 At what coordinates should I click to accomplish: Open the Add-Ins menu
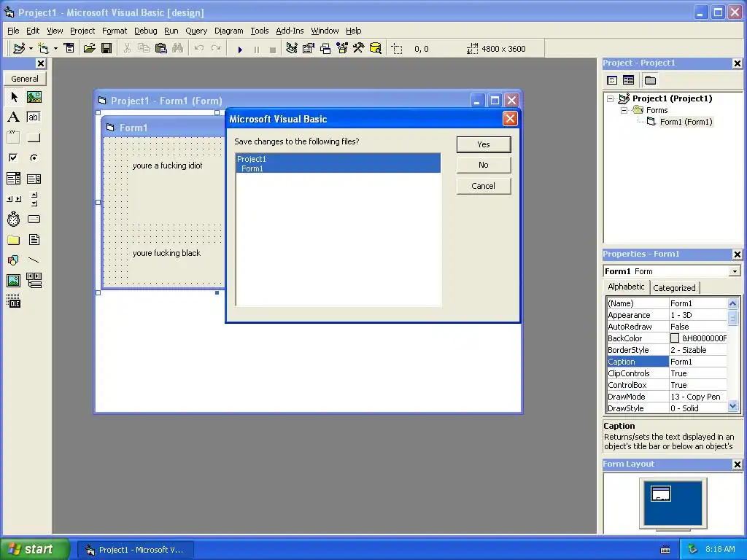point(290,31)
